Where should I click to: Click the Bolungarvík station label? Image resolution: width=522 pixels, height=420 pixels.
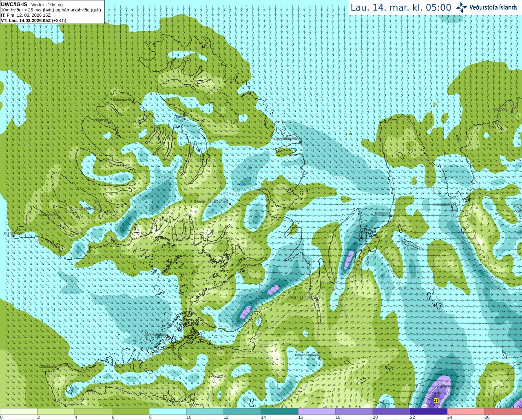click(122, 99)
